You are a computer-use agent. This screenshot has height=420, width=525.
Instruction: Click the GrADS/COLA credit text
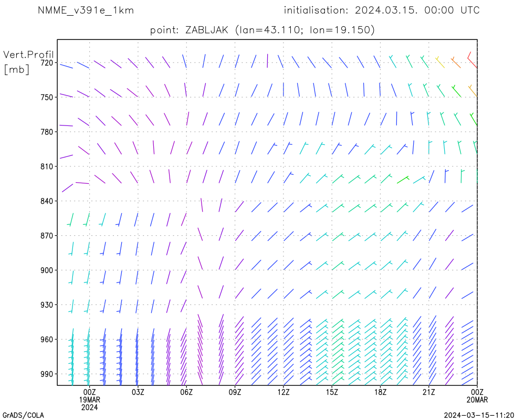point(24,415)
